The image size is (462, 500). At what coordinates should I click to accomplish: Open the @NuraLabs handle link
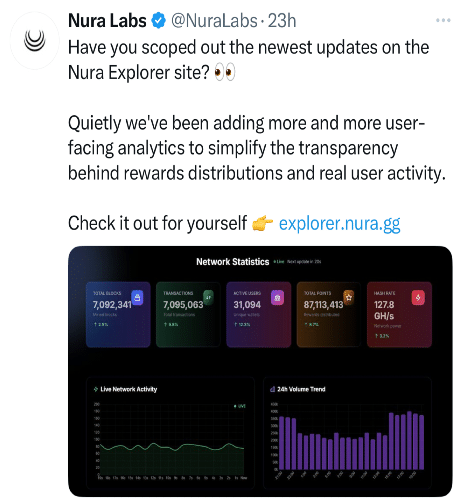click(x=214, y=21)
